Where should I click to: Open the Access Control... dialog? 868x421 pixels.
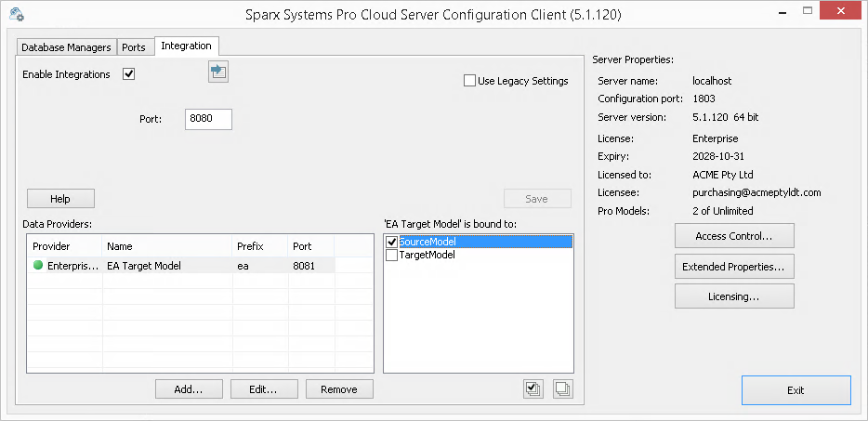pos(734,236)
